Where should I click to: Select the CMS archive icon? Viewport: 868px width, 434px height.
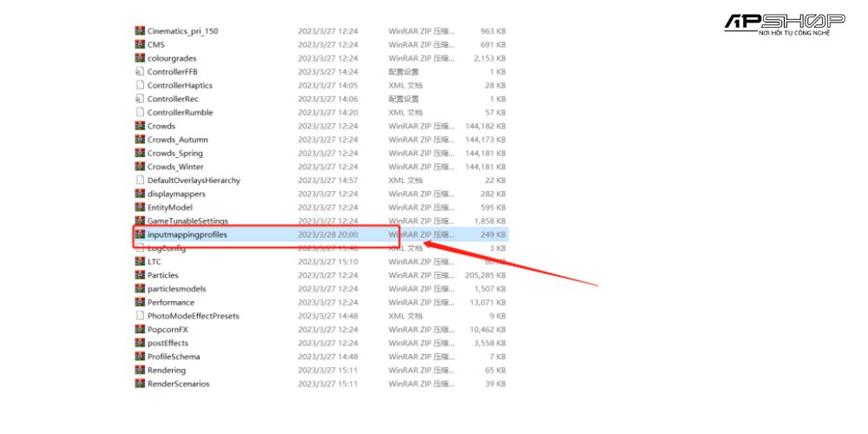[x=140, y=44]
